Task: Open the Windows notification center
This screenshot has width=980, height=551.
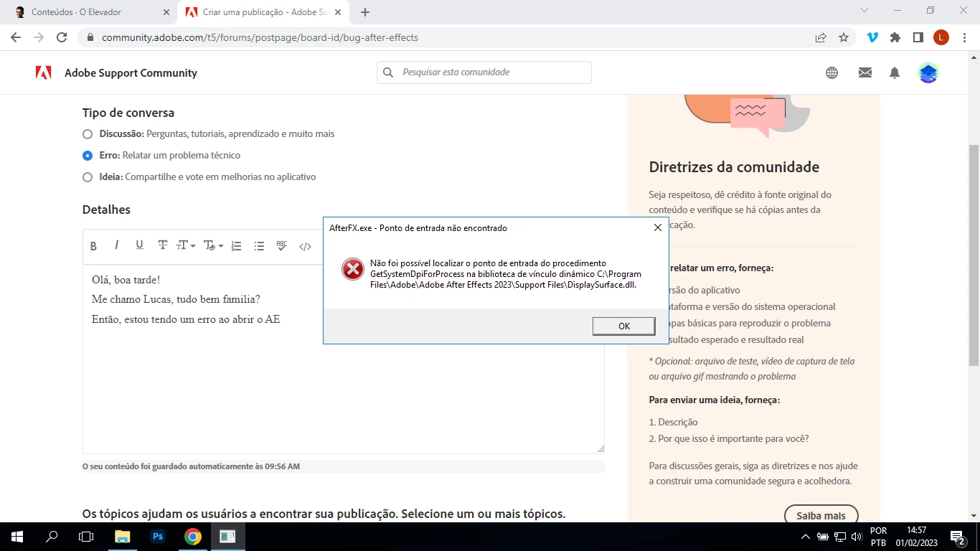Action: 959,537
